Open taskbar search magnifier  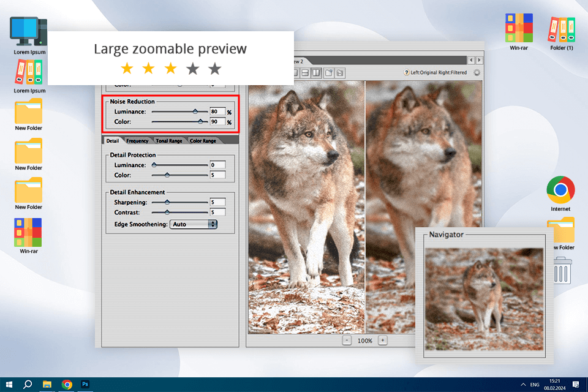28,385
